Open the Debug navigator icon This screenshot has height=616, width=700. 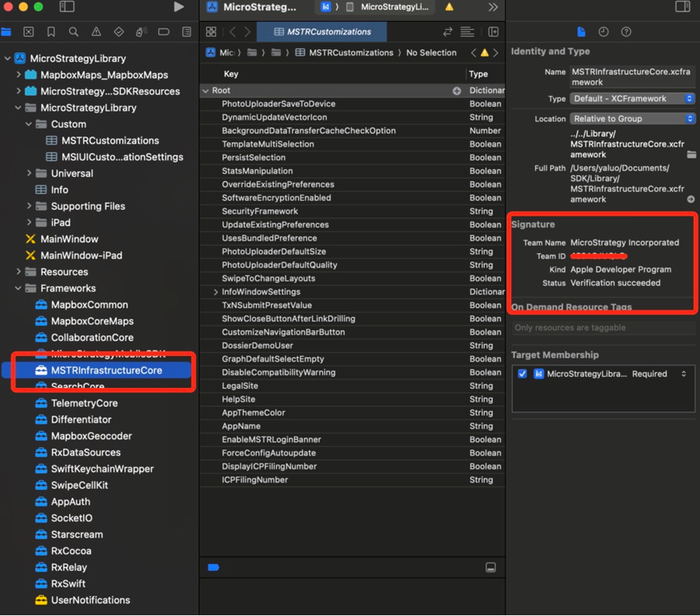click(x=140, y=32)
